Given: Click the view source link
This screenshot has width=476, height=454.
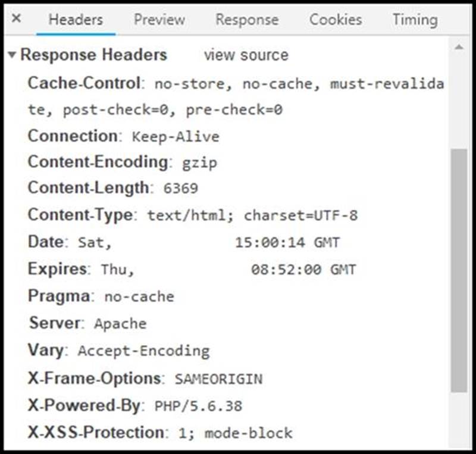Looking at the screenshot, I should coord(246,55).
